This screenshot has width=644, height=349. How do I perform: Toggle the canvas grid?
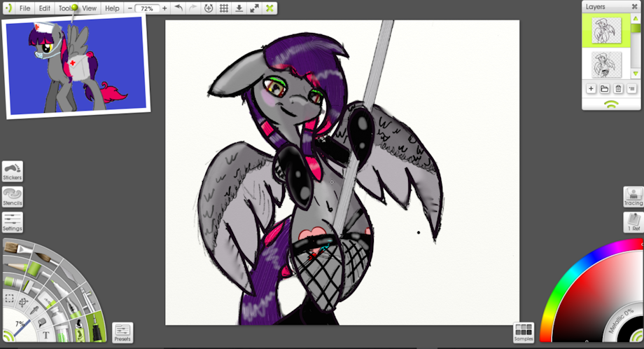224,8
